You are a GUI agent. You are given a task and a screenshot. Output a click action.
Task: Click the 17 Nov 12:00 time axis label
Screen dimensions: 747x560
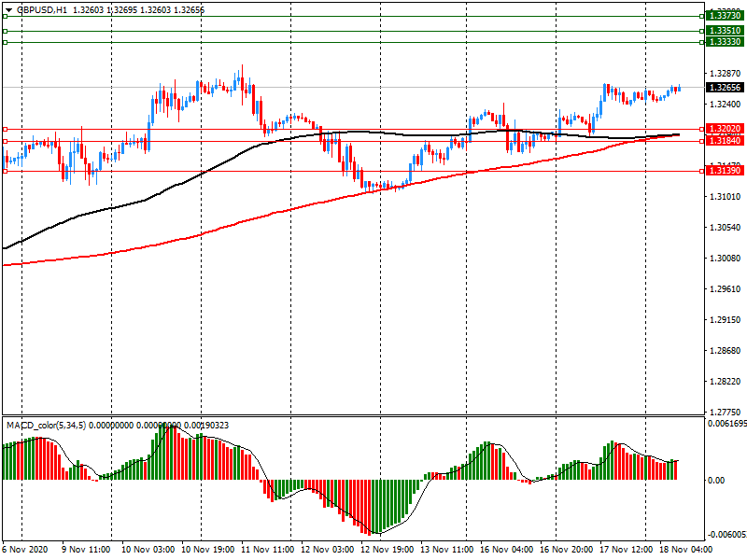point(628,551)
